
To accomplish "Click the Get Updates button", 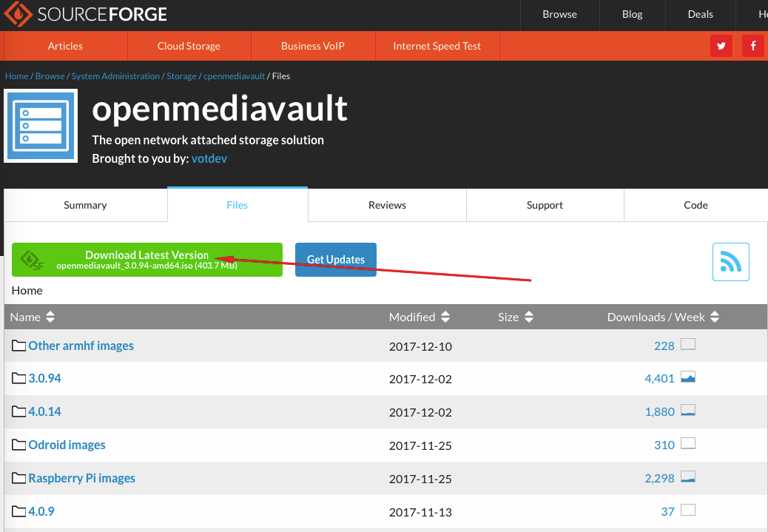I will tap(335, 260).
